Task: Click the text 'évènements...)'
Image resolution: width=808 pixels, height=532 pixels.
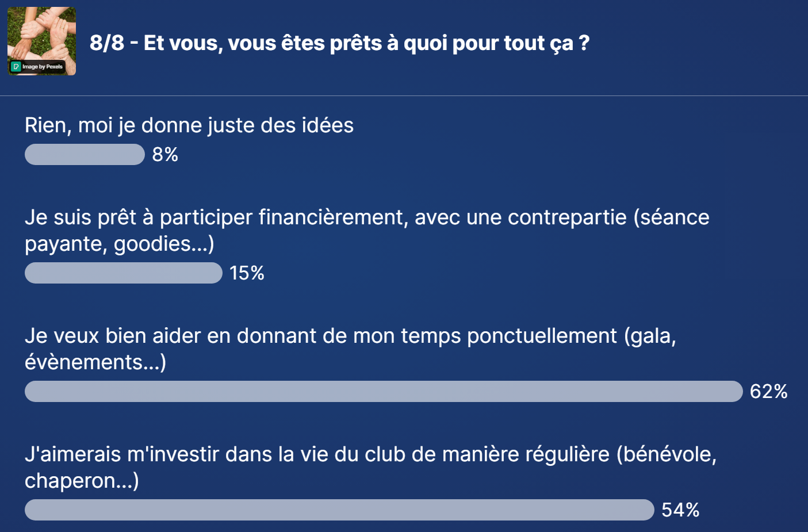Action: coord(95,362)
